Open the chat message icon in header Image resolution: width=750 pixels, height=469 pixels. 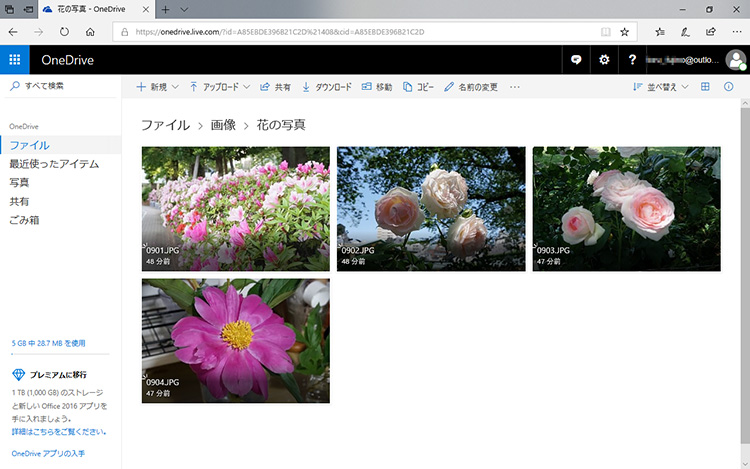click(x=576, y=60)
